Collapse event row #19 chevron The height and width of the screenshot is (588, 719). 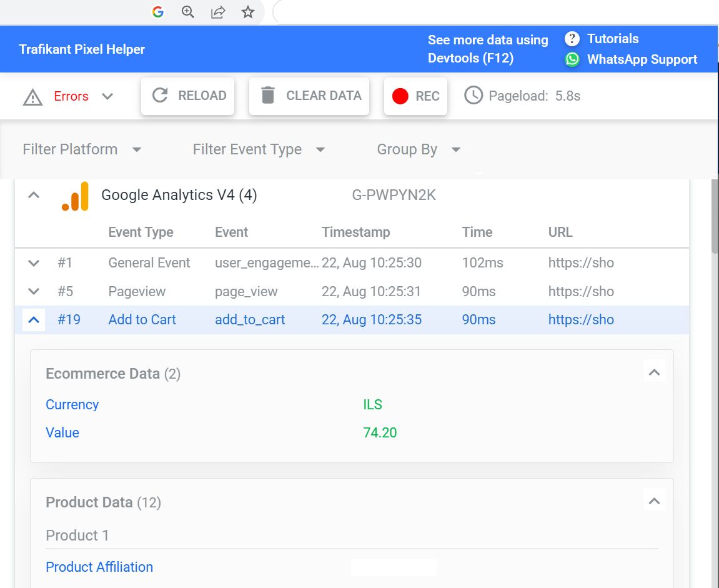(x=34, y=320)
